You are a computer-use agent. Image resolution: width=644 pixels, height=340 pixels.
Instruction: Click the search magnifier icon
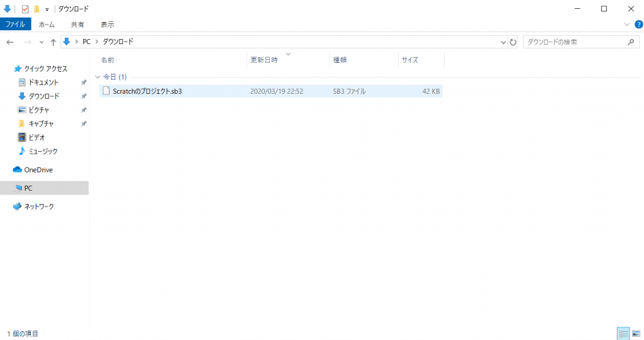631,42
